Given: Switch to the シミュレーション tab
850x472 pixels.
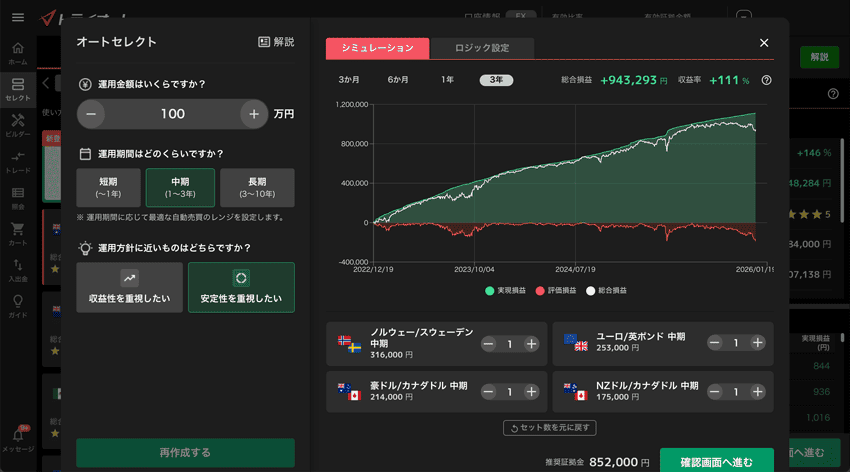Looking at the screenshot, I should click(377, 48).
